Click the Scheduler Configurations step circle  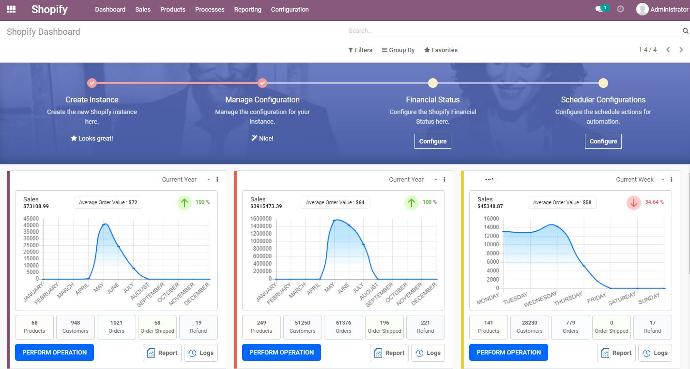[603, 83]
